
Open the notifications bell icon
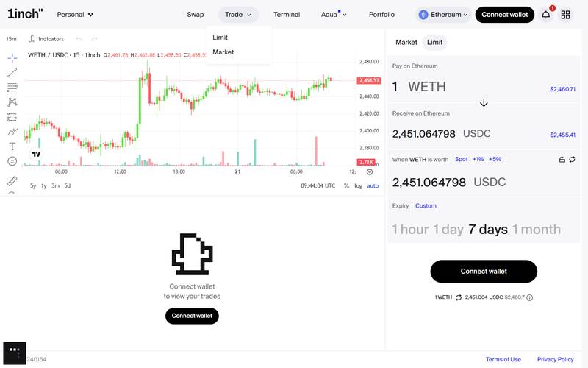pyautogui.click(x=545, y=15)
